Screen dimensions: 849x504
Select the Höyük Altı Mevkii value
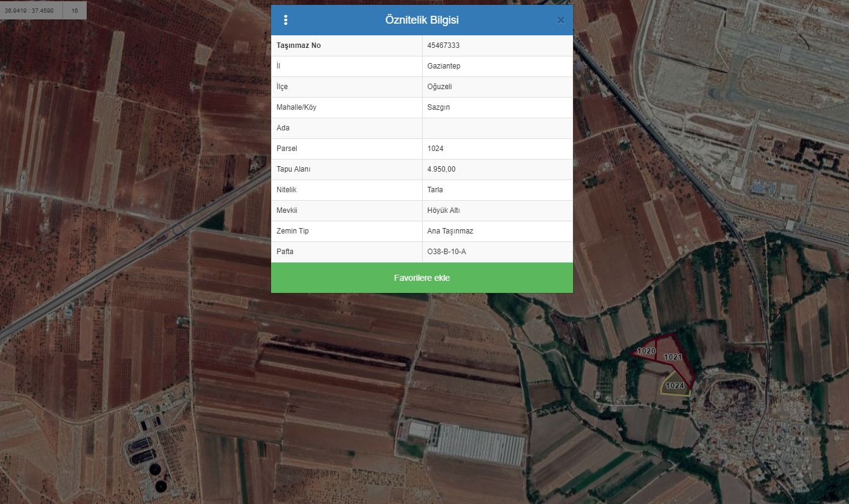443,210
